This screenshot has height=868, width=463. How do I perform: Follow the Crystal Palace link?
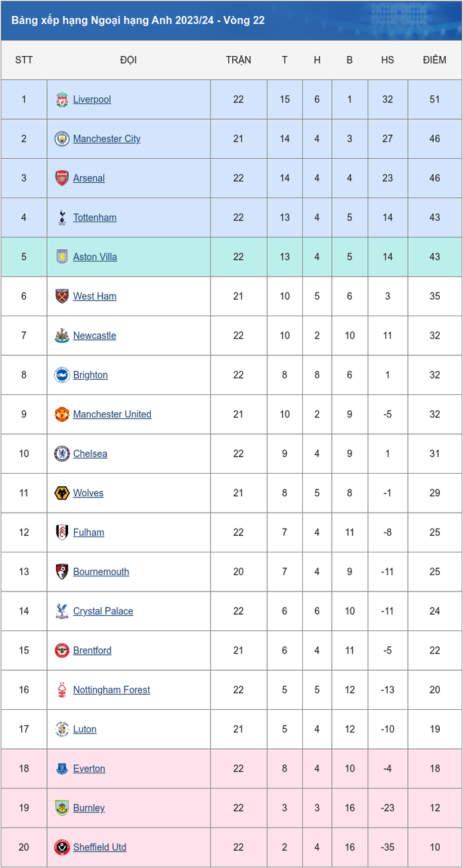[103, 611]
